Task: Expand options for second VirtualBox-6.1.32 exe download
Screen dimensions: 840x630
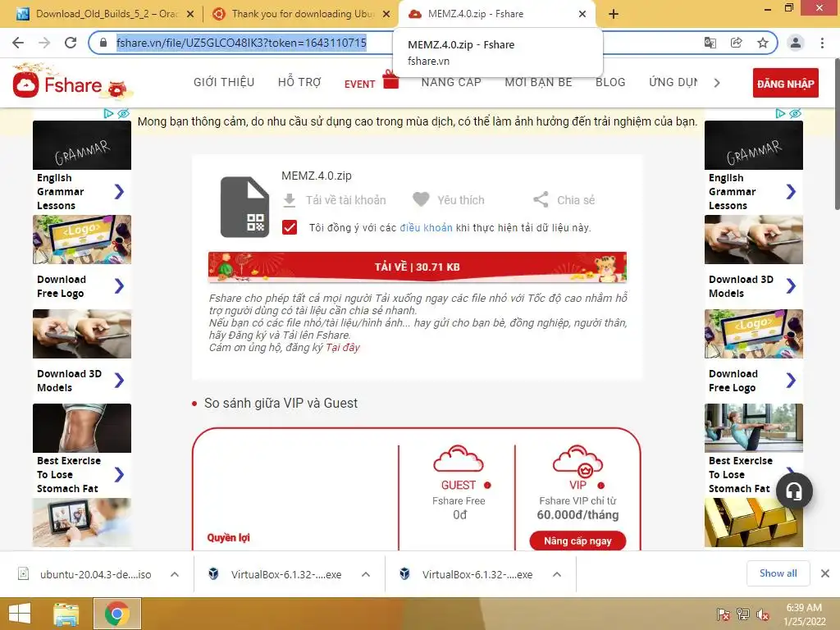Action: tap(557, 574)
